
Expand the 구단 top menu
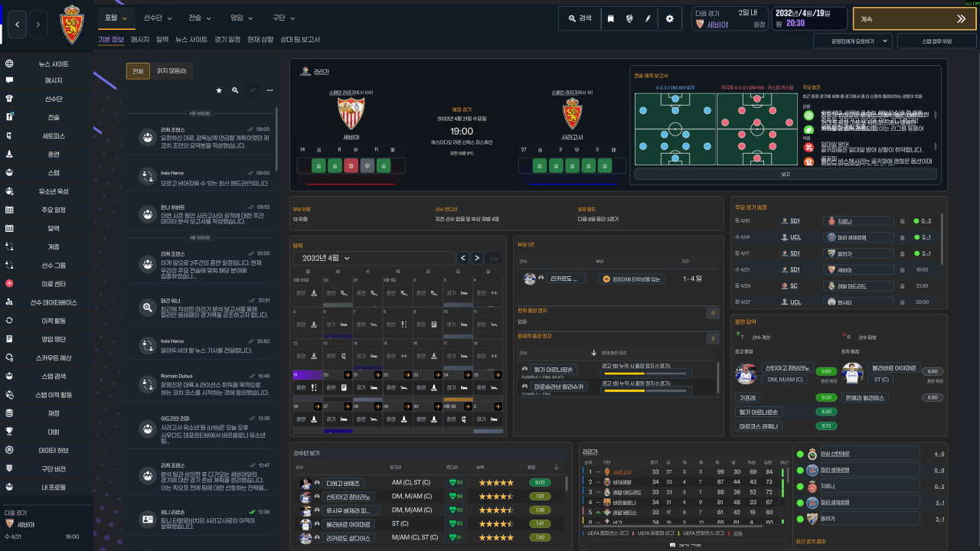tap(283, 18)
